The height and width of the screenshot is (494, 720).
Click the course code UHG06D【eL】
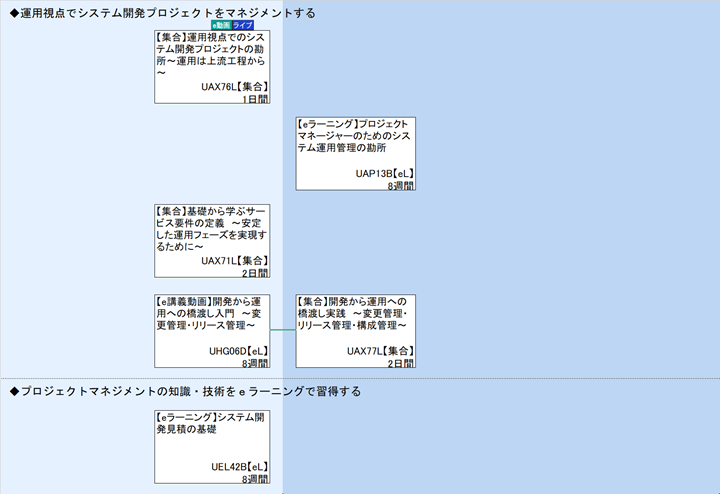(x=238, y=351)
